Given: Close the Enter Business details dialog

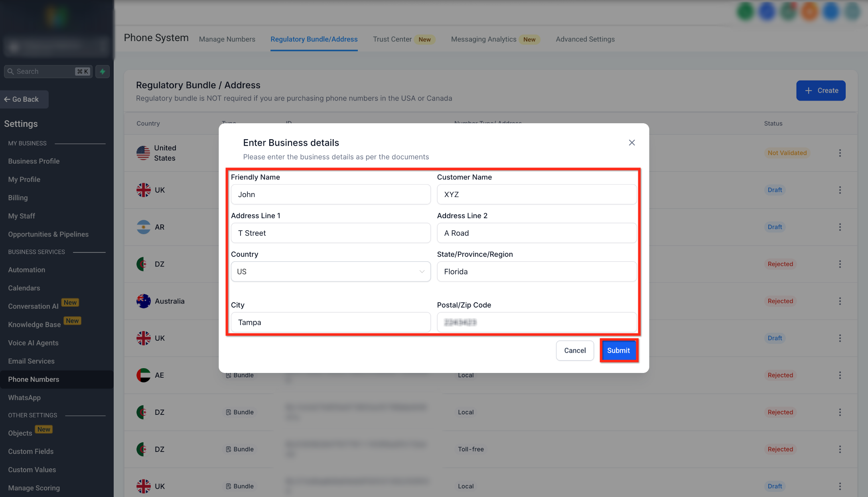Looking at the screenshot, I should (x=631, y=143).
